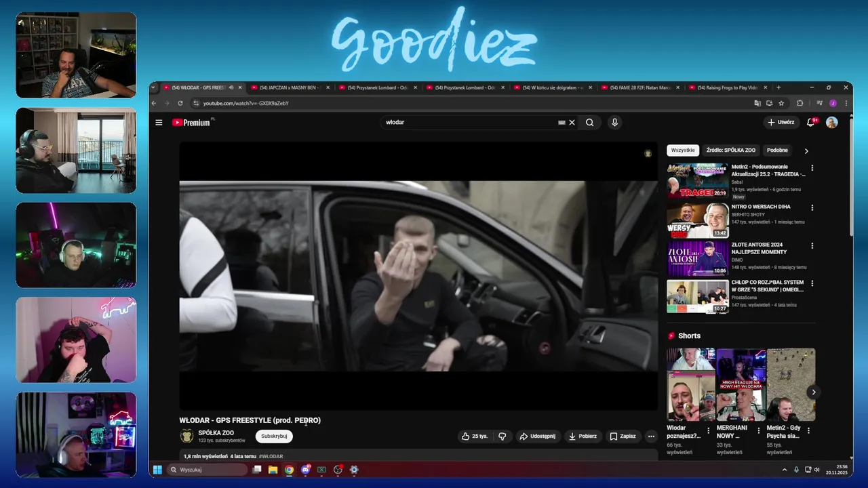Open options for MERGHANI NOWY short

(759, 430)
